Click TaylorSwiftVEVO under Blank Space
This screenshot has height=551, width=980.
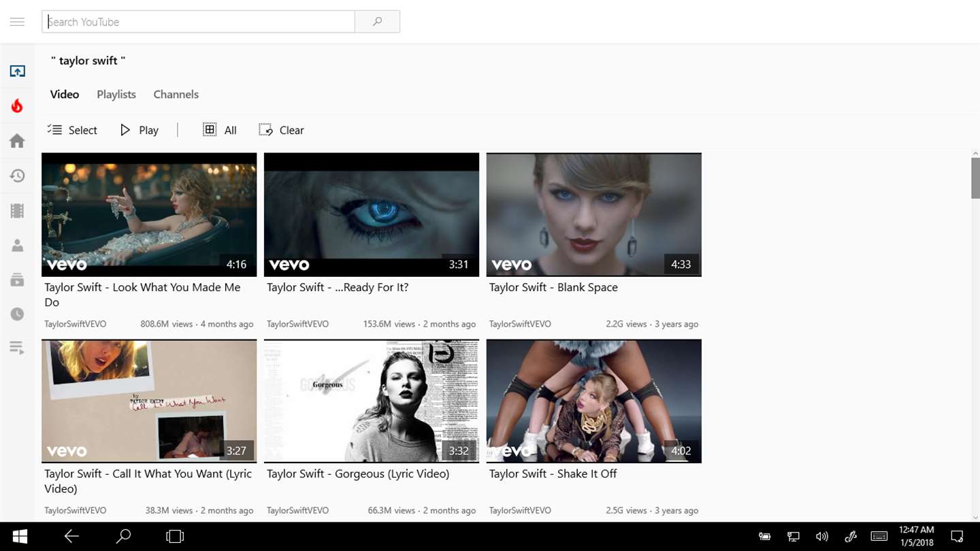(521, 324)
